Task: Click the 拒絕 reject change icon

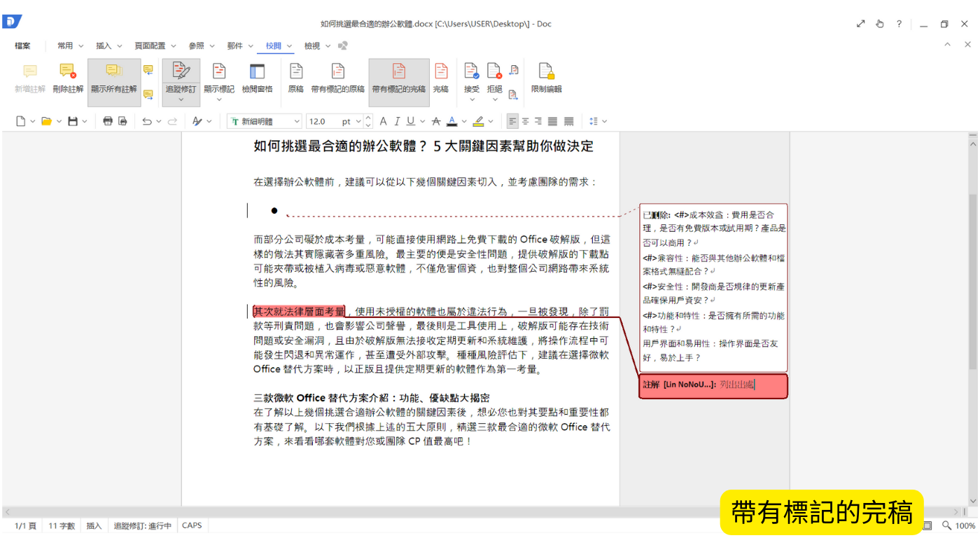Action: tap(495, 71)
